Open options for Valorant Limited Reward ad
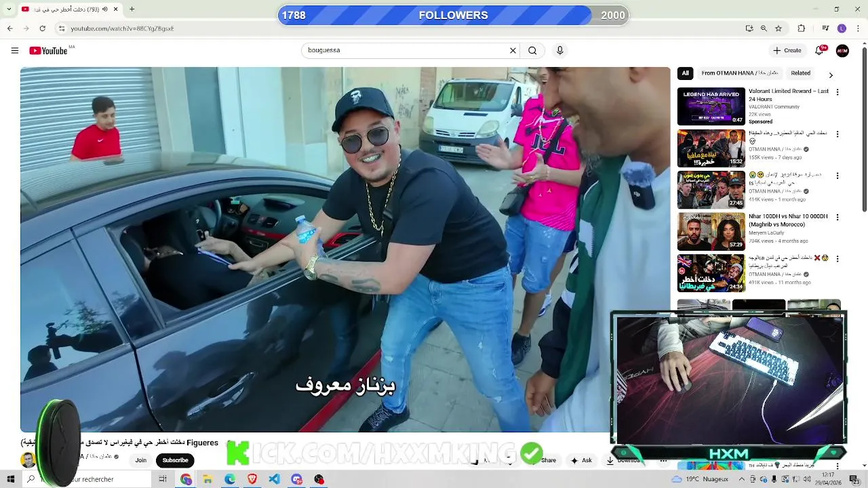This screenshot has width=868, height=488. 837,92
